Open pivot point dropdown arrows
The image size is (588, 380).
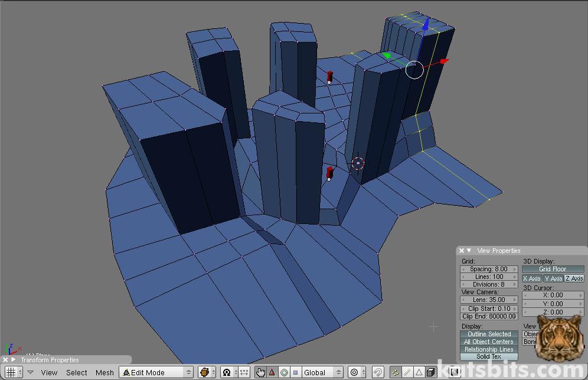(x=236, y=372)
